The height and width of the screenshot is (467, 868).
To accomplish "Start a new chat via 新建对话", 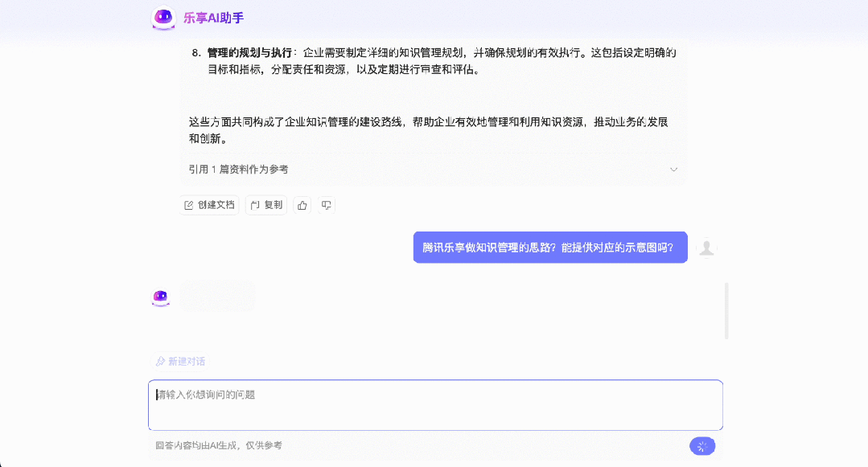I will [x=180, y=362].
